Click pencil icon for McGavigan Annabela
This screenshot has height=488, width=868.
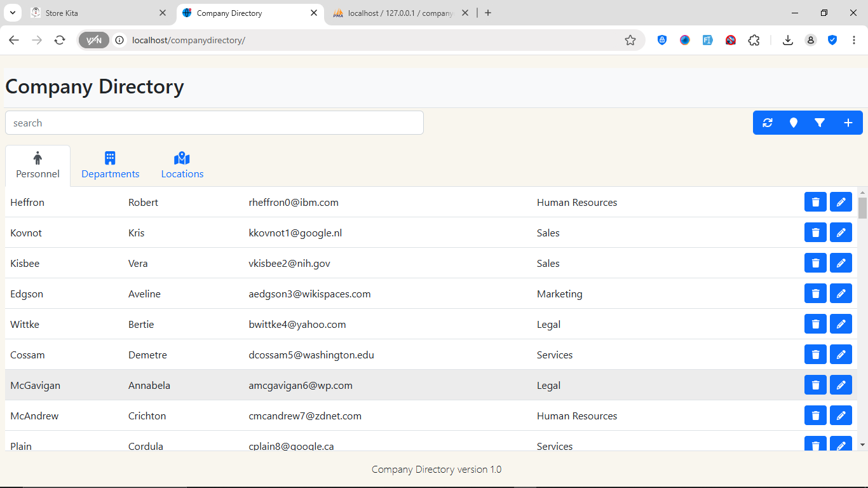tap(841, 385)
